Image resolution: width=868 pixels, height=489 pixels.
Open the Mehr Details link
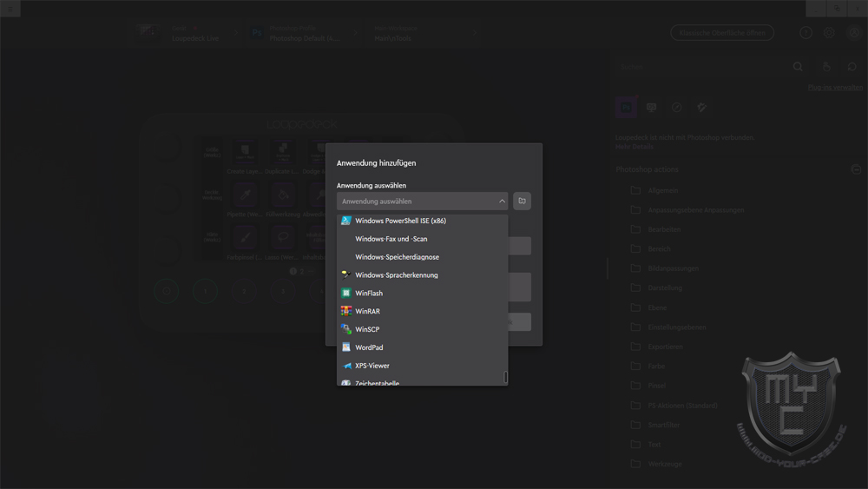[635, 147]
